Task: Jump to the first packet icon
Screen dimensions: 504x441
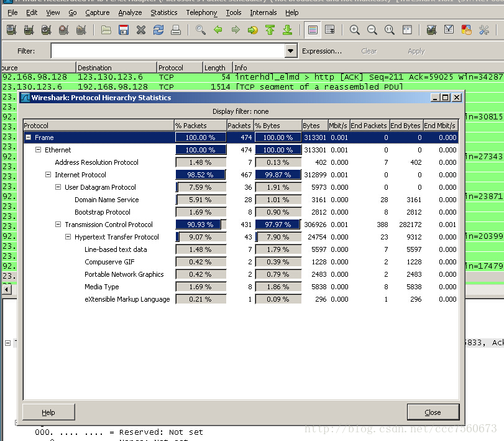Action: pos(270,30)
